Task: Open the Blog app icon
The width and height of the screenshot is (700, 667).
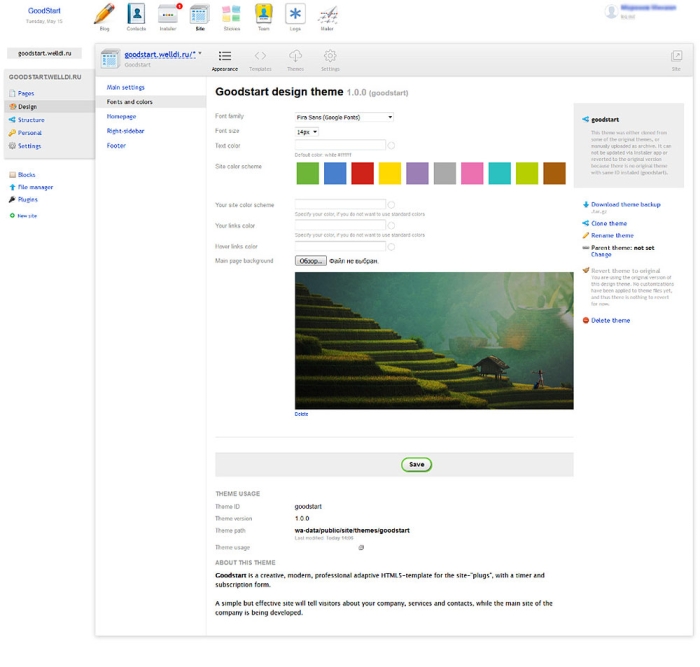Action: tap(104, 15)
